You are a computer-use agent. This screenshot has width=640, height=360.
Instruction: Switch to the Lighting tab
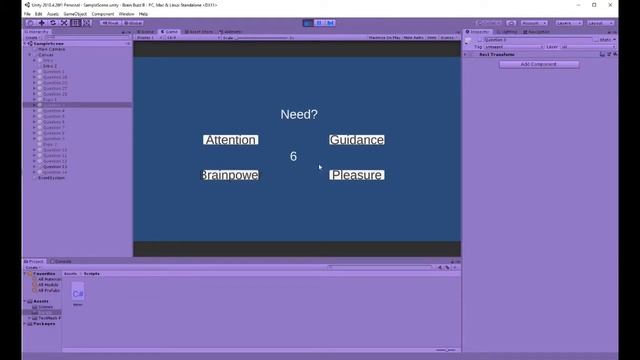tap(507, 31)
